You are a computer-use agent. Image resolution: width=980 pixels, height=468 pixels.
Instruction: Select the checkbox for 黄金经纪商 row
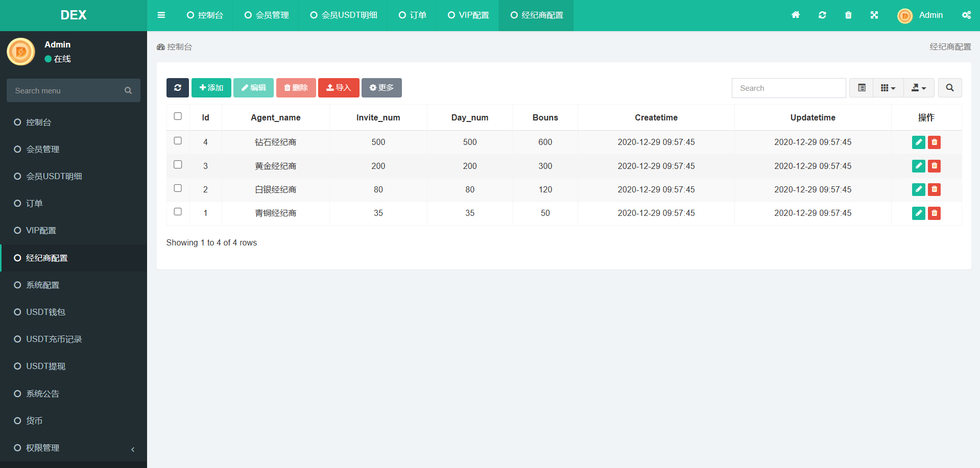[178, 164]
